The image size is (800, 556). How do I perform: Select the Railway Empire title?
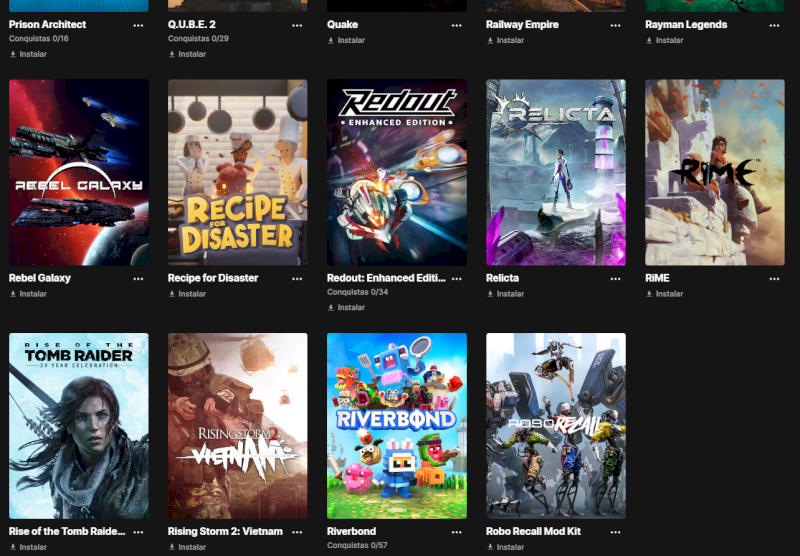[522, 24]
